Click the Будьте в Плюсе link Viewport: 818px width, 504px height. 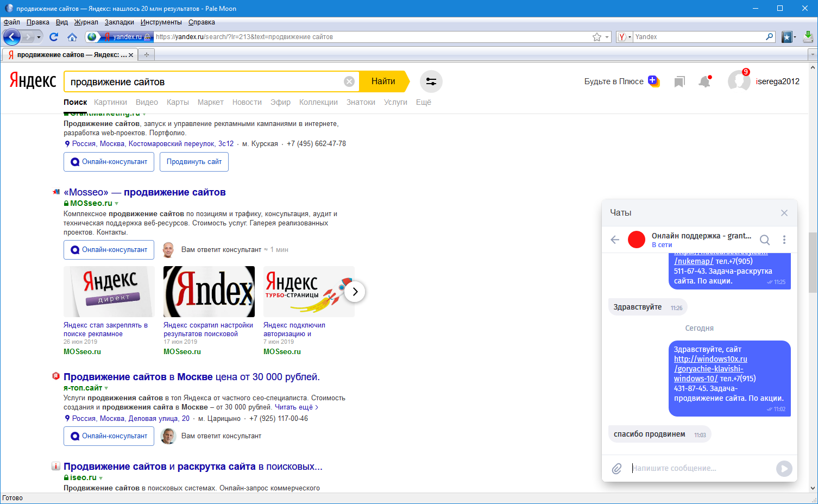pos(614,81)
